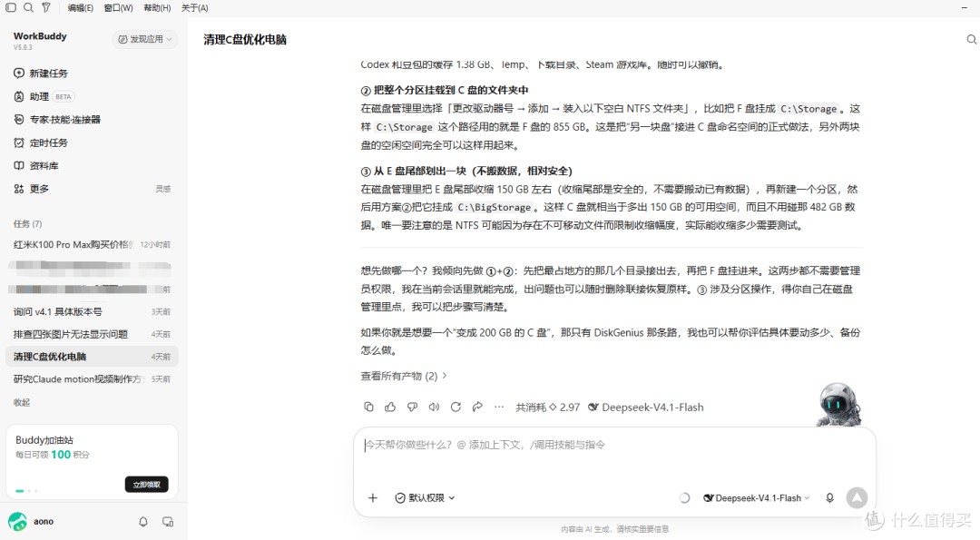Toggle the sidebar panel icon in title bar
Image resolution: width=980 pixels, height=540 pixels.
click(11, 7)
